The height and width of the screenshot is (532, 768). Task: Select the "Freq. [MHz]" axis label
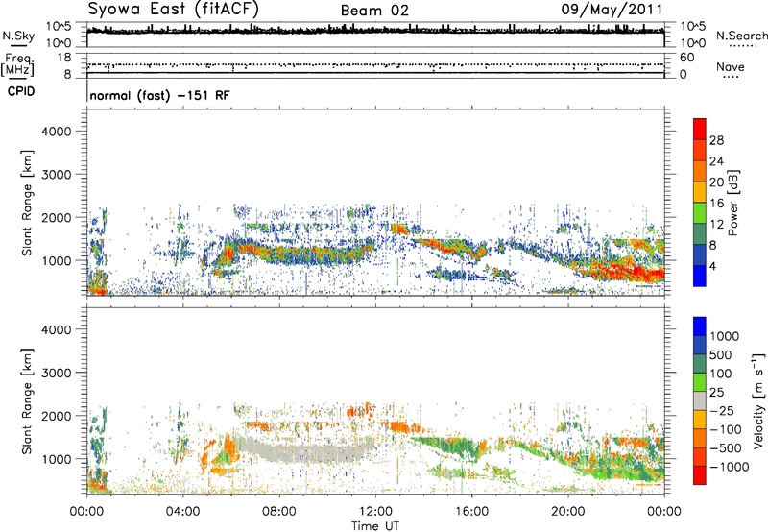(x=17, y=65)
